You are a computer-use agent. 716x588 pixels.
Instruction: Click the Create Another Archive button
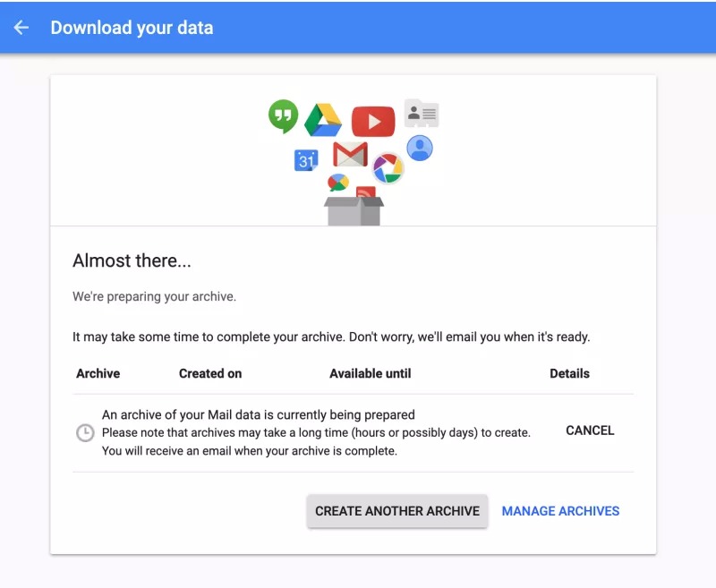pos(397,511)
